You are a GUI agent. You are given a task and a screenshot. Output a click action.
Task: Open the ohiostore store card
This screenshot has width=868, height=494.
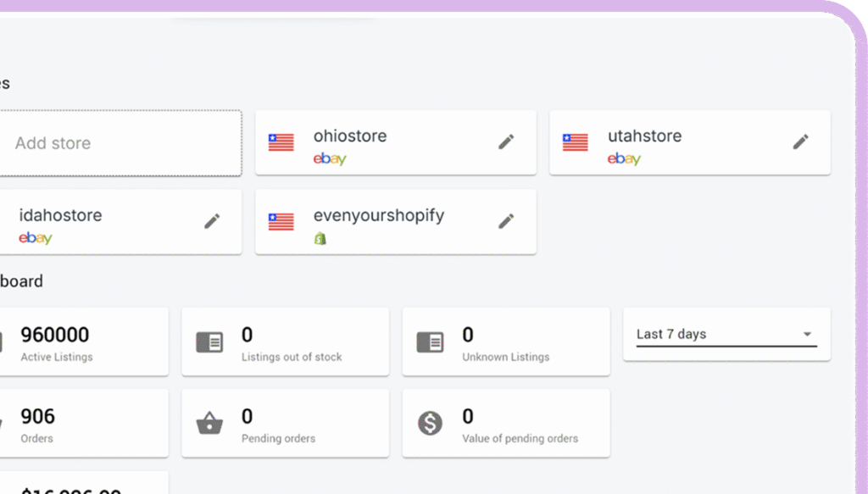click(x=395, y=142)
